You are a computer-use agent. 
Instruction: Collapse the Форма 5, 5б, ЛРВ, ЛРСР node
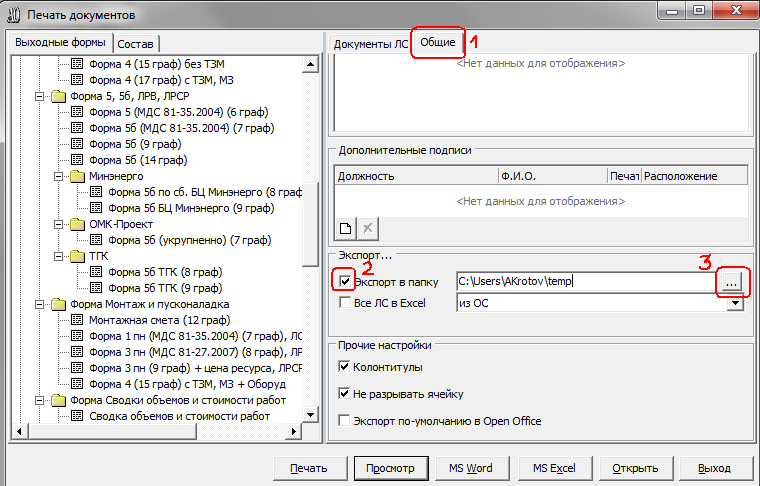[x=40, y=96]
